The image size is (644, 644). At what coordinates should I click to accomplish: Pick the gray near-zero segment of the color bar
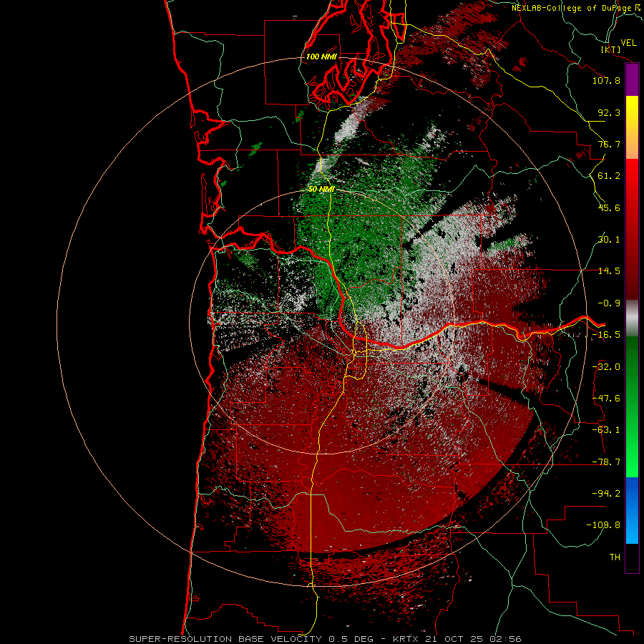[632, 318]
